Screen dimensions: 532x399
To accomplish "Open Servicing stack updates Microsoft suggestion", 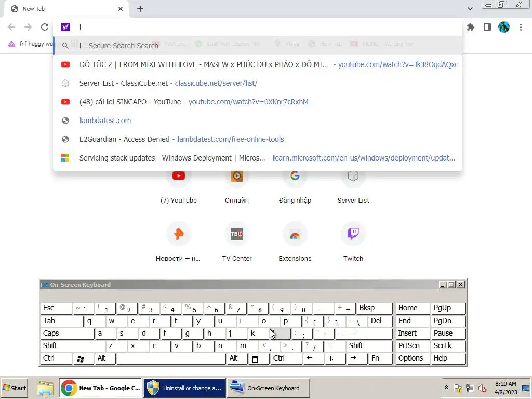I will [258, 158].
